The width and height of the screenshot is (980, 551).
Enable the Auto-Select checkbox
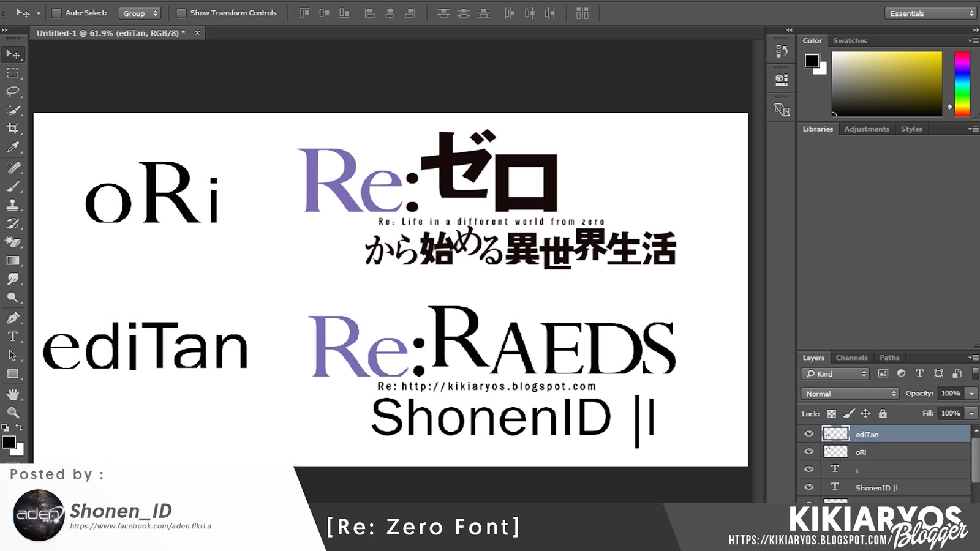(57, 12)
